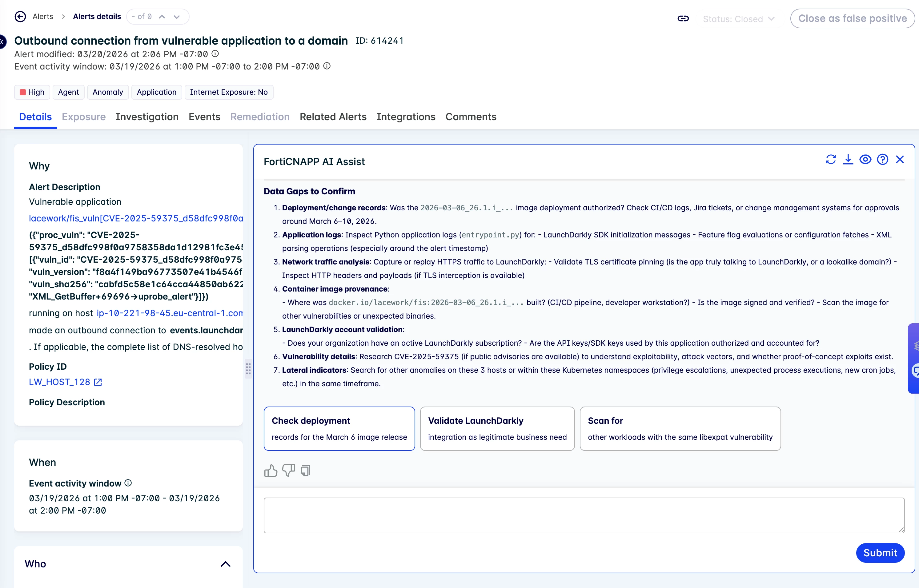
Task: Click the Agent tag
Action: 68,92
